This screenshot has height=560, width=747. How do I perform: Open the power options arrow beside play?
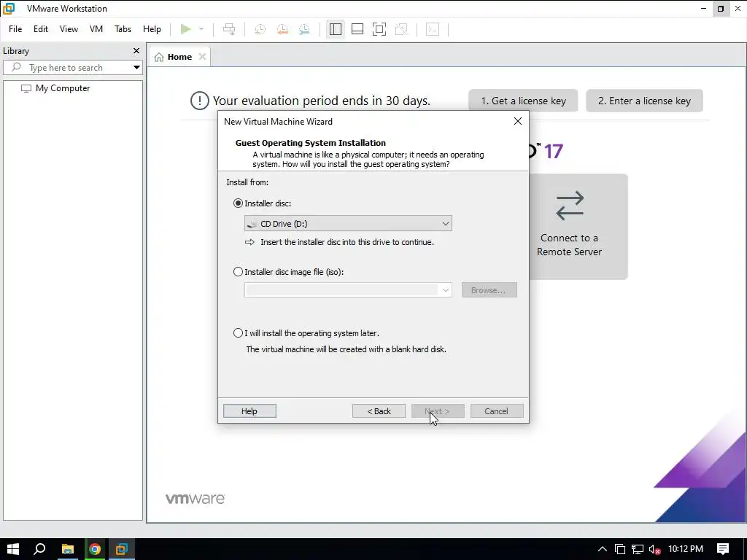[201, 29]
